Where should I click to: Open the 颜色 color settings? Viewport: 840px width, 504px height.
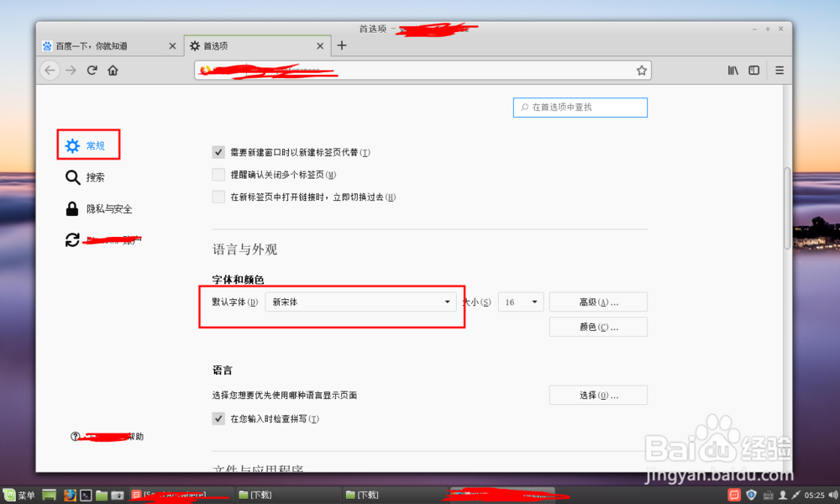598,327
